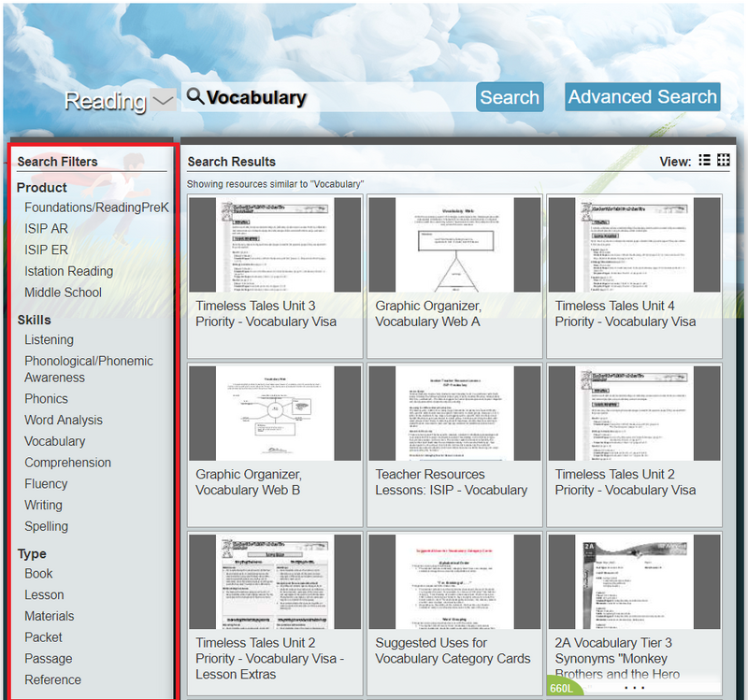Select the Spelling skill filter
This screenshot has height=700, width=748.
click(46, 526)
